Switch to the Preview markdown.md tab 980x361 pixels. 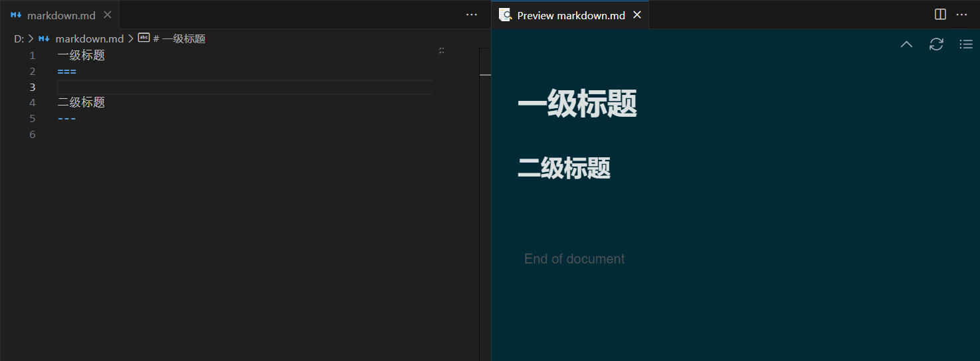(571, 15)
